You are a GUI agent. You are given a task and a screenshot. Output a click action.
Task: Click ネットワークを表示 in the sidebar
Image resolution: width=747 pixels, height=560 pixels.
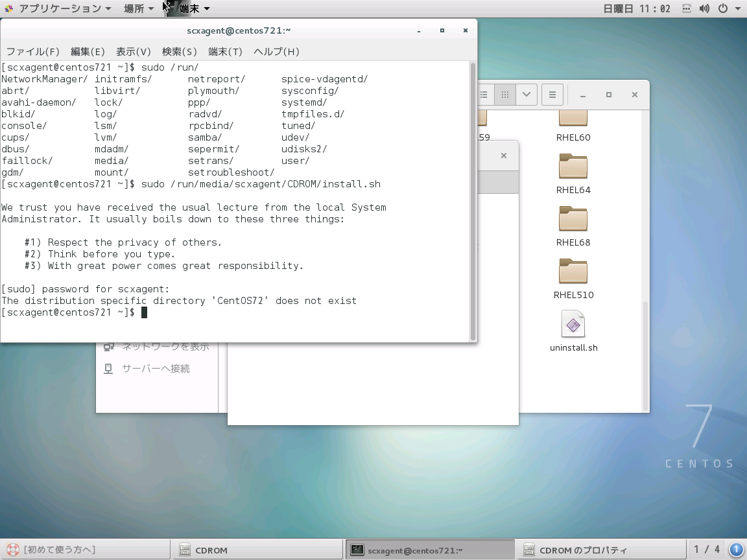tap(161, 346)
